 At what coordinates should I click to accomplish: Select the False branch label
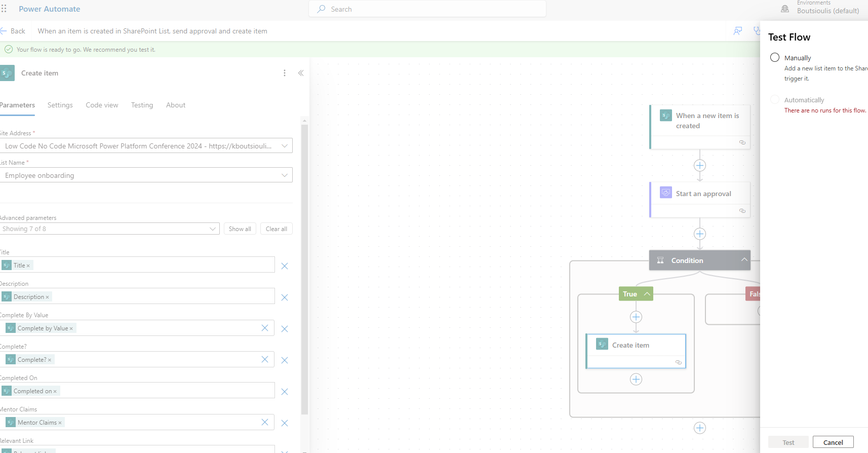point(754,294)
